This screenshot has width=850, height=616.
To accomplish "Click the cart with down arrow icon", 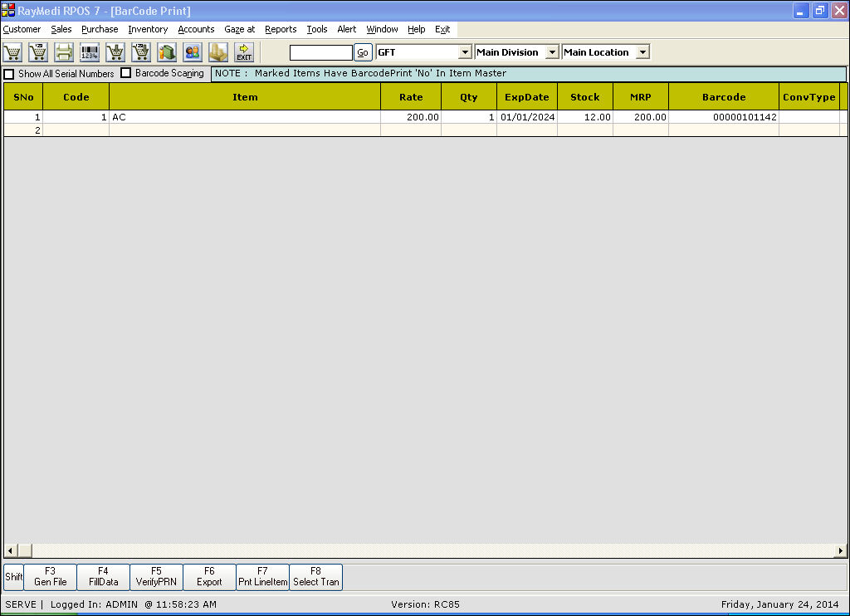I will pos(115,52).
